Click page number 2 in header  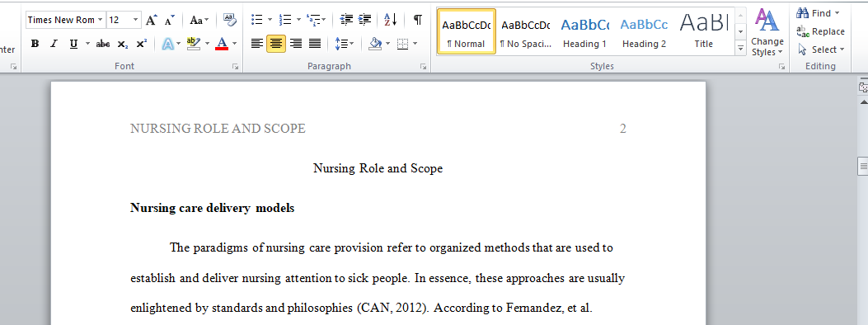point(623,129)
